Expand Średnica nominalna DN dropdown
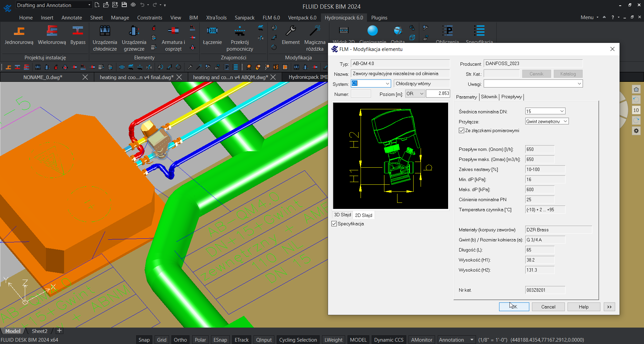644x344 pixels. tap(561, 111)
